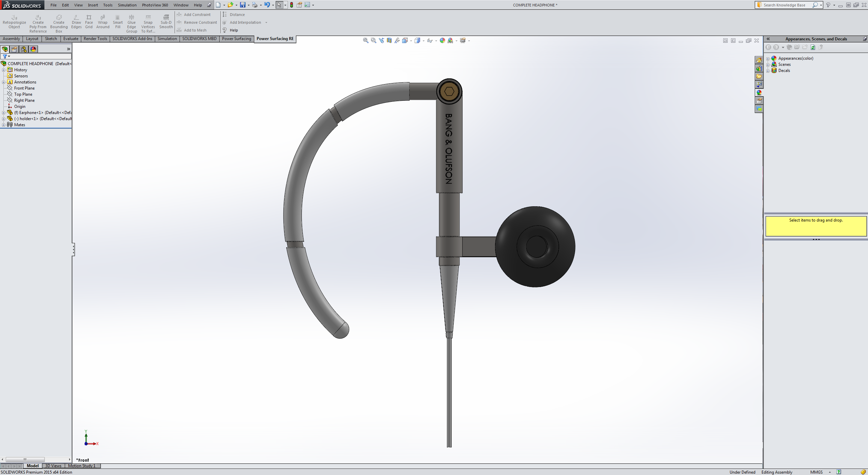868x475 pixels.
Task: Click the Display Style cube icon
Action: click(x=417, y=40)
